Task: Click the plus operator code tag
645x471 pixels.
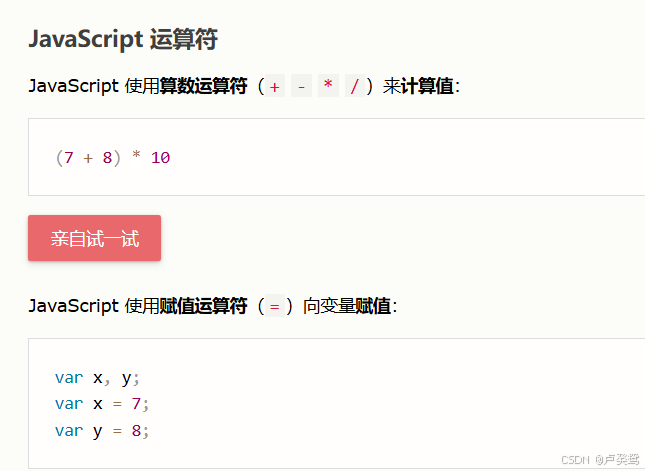Action: [274, 86]
